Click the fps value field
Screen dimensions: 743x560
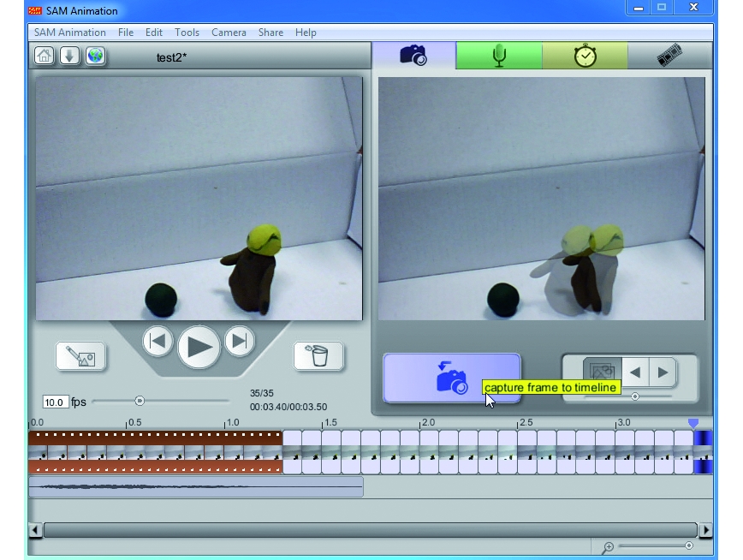pyautogui.click(x=55, y=402)
